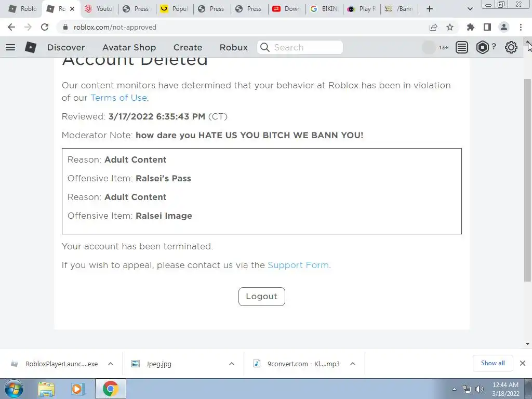Open the Jpeg.jpg downloaded file
Viewport: 532px width, 399px height.
[158, 364]
